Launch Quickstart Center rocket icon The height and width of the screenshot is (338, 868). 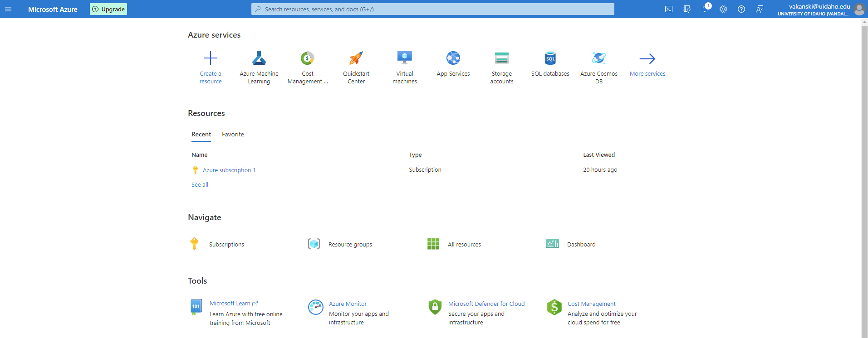point(356,58)
